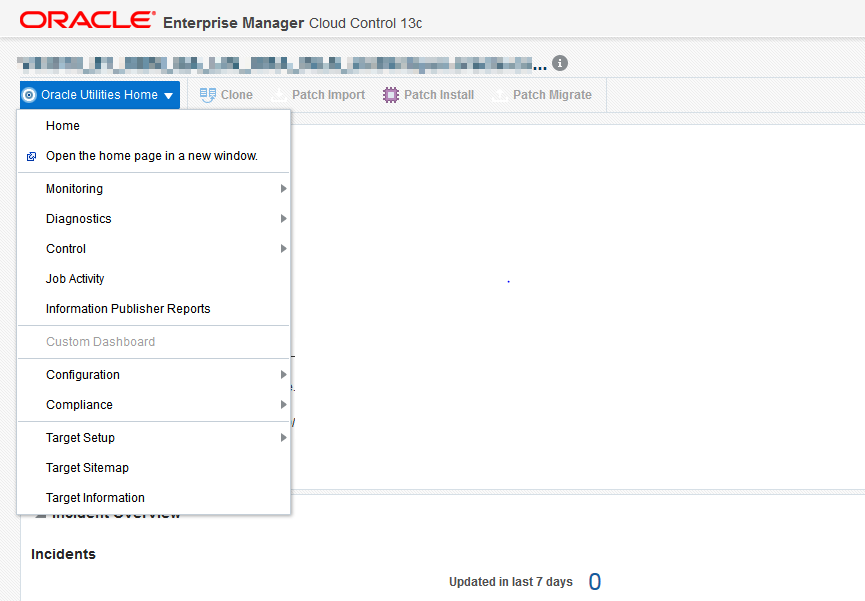Viewport: 865px width, 601px height.
Task: Click the Oracle Utilities Home target icon
Action: click(x=29, y=95)
